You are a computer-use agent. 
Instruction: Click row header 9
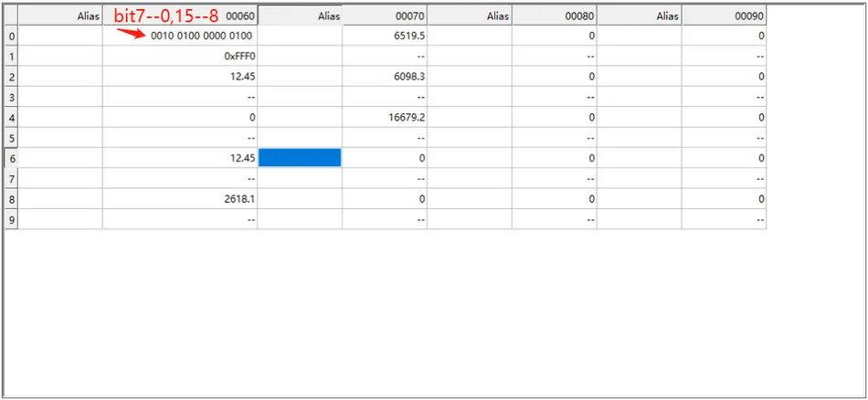[11, 219]
